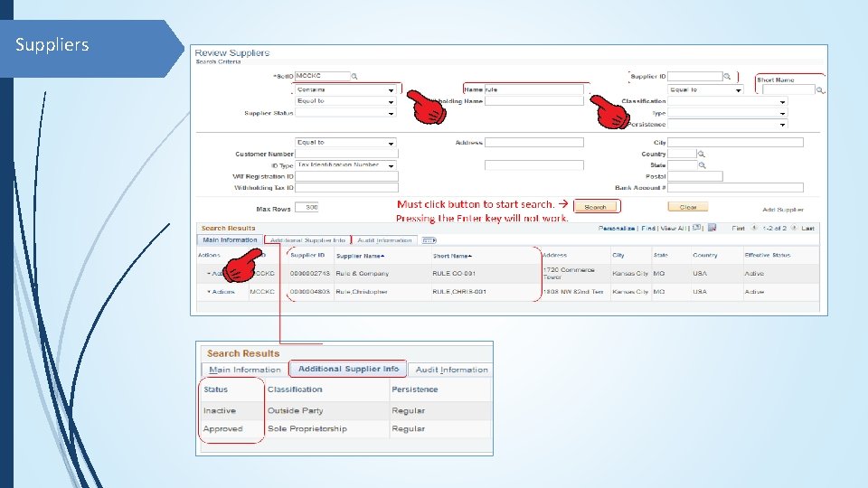Sort by the Supplier ID column header
The width and height of the screenshot is (868, 488).
pos(307,255)
